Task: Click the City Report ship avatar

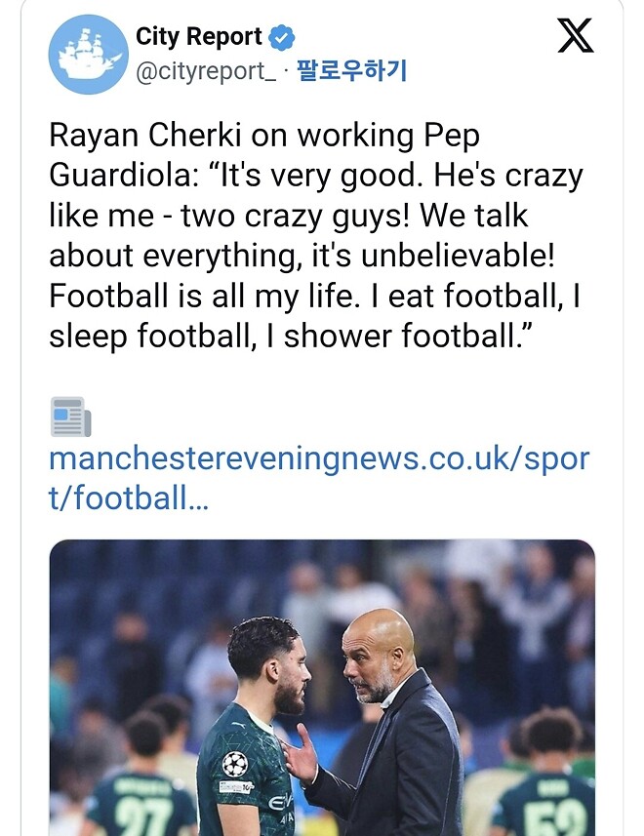Action: pos(88,55)
